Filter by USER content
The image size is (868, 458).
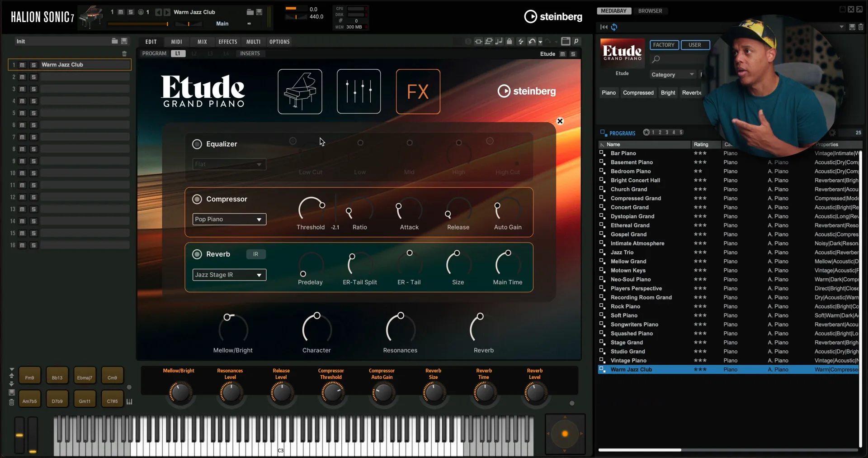(x=695, y=45)
